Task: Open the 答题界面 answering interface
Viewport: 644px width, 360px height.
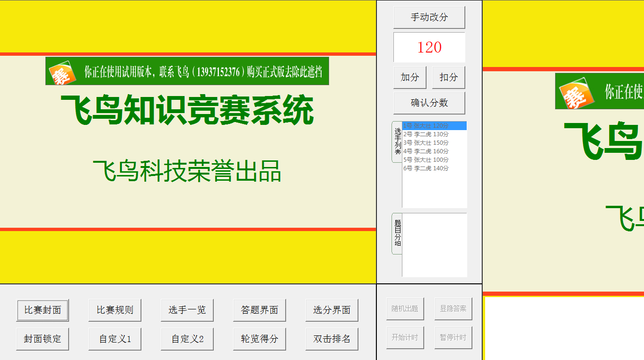Action: 260,310
